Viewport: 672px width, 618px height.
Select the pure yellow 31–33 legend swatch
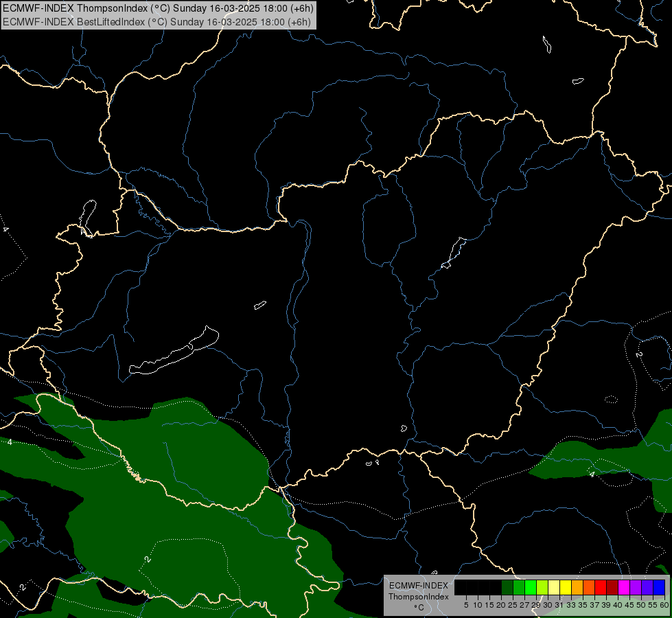[566, 587]
